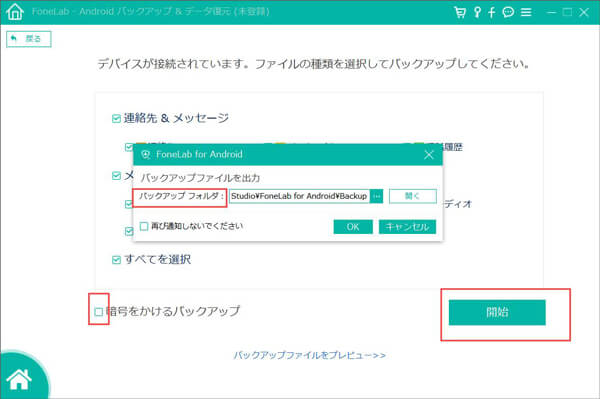Image resolution: width=600 pixels, height=399 pixels.
Task: Open the hamburger menu icon
Action: click(x=526, y=12)
